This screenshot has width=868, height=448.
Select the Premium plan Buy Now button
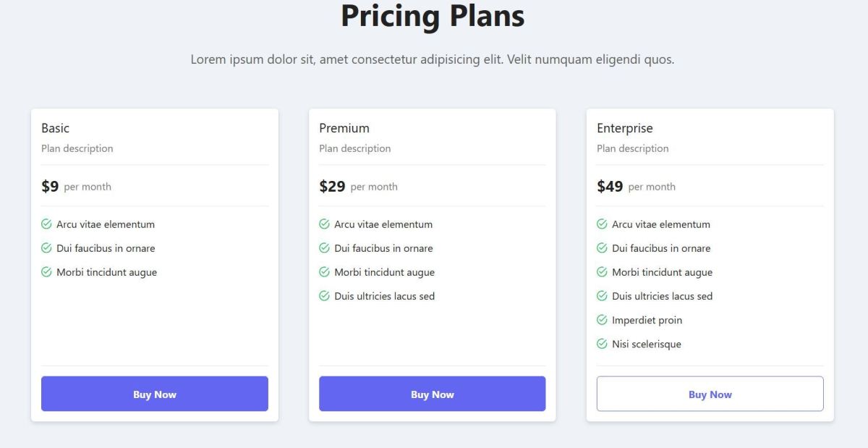pos(432,394)
